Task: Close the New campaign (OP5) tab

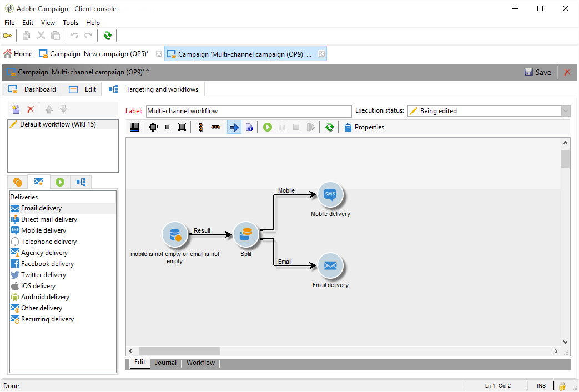Action: pyautogui.click(x=159, y=54)
